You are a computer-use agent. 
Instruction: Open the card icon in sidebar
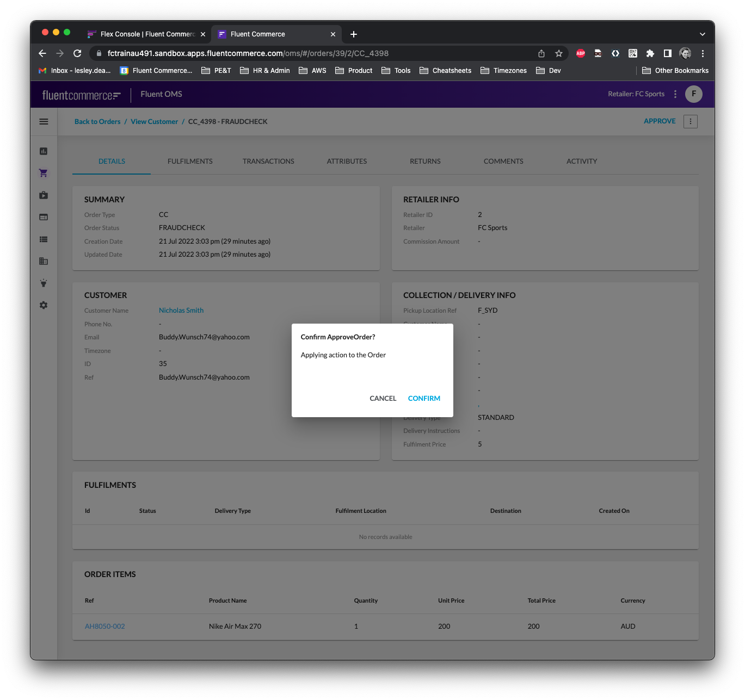[44, 217]
